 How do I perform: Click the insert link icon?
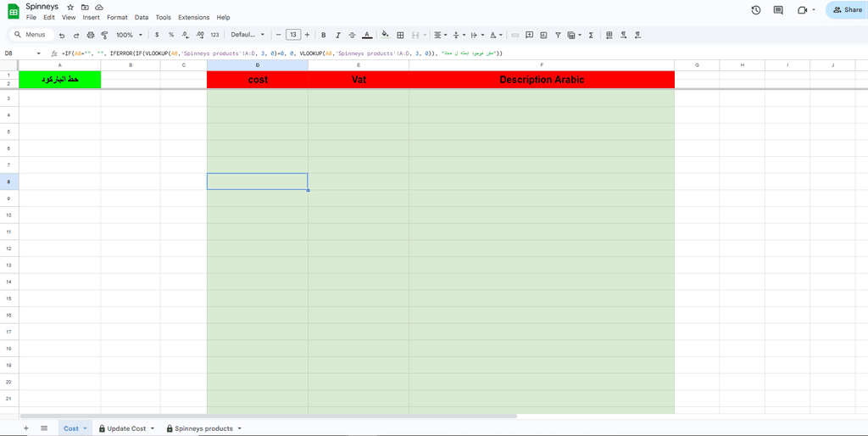(515, 35)
